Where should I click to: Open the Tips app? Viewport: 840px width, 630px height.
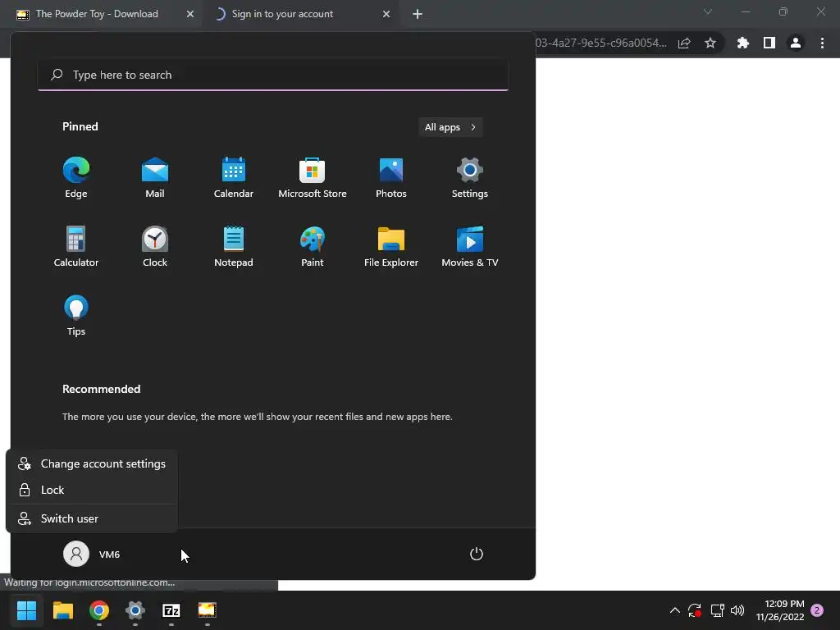click(76, 316)
